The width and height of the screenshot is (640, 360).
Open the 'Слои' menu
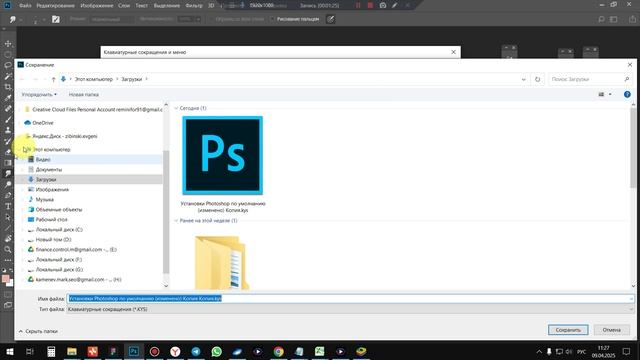(x=124, y=6)
